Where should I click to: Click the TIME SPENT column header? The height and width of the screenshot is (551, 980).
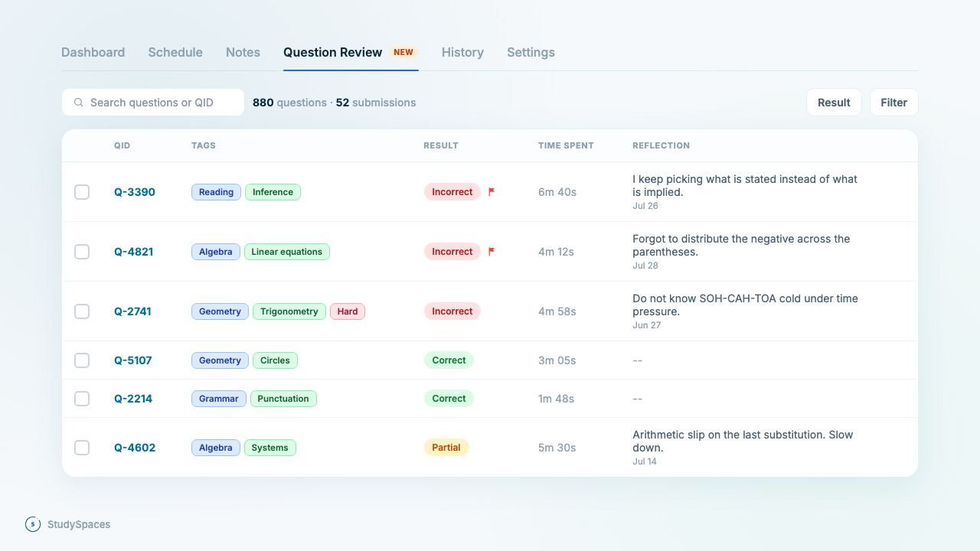(566, 145)
